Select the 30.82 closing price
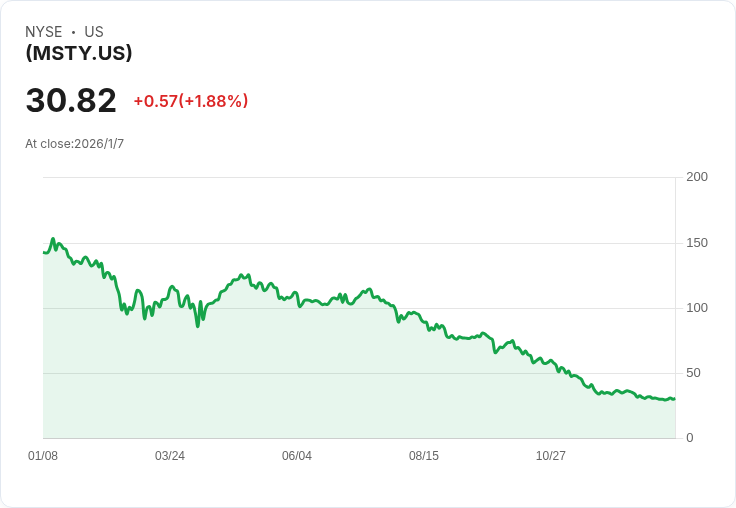The image size is (736, 508). pos(71,101)
